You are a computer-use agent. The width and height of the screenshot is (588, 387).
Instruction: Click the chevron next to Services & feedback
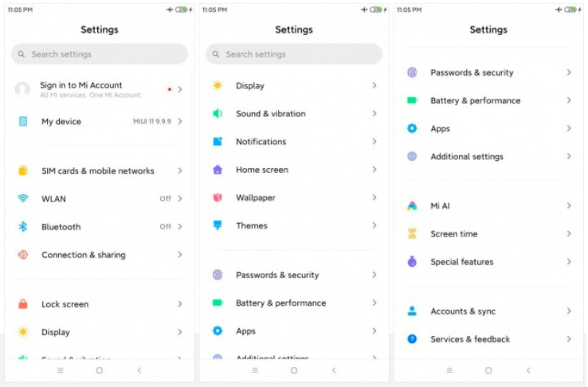pos(569,339)
